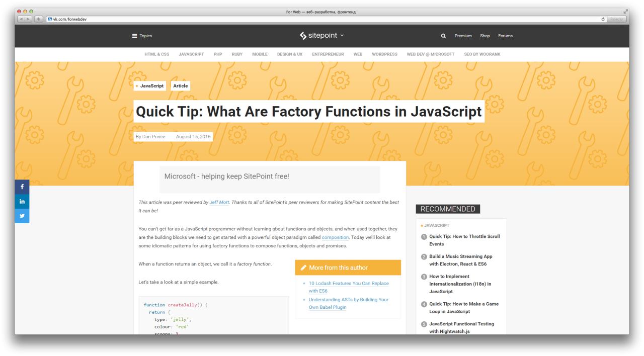This screenshot has width=644, height=356.
Task: Click the search magnifier icon
Action: pos(443,36)
